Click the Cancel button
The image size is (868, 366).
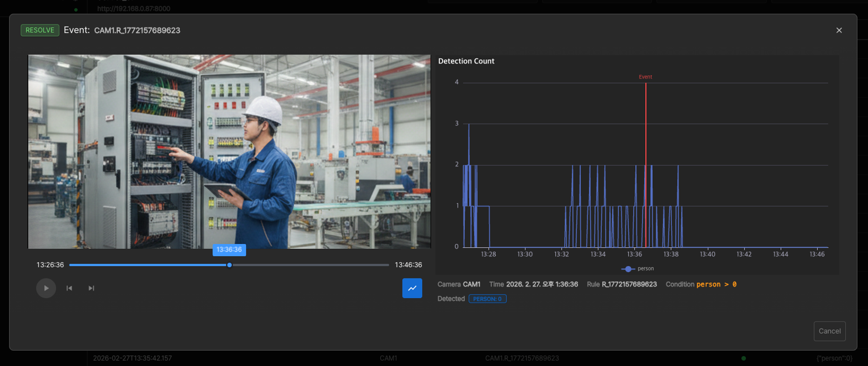[829, 331]
